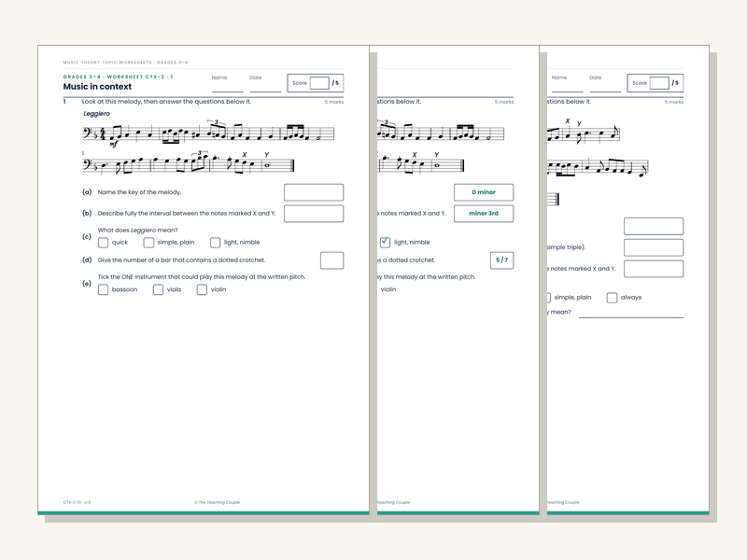Screen dimensions: 747x560
Task: Click the answer box beside 'simple triple)' on the third page
Action: tap(654, 247)
